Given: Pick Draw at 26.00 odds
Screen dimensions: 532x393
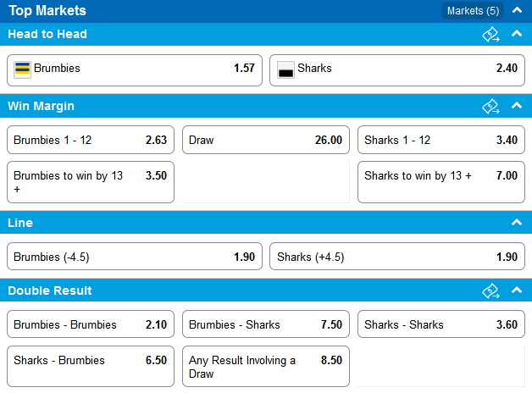Looking at the screenshot, I should [266, 140].
